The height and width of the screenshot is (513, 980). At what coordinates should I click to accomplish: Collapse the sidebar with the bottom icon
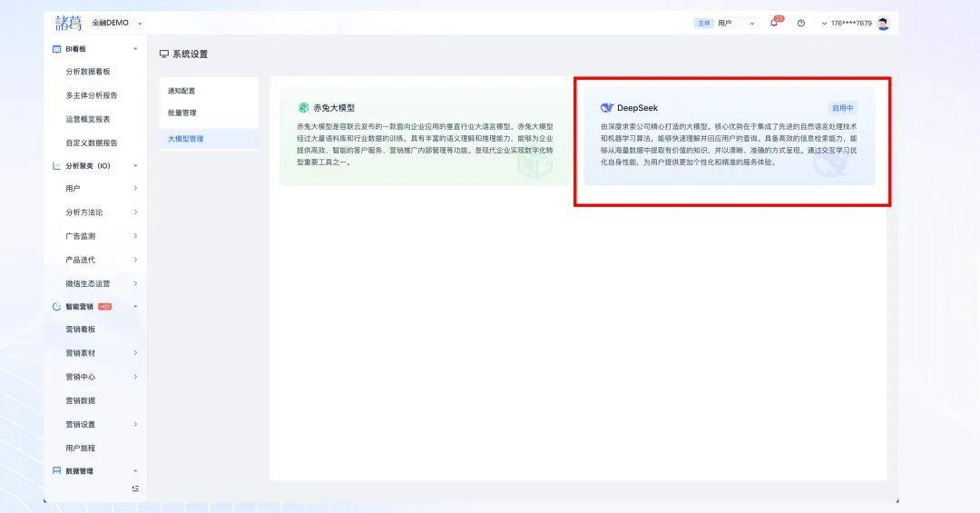(135, 488)
